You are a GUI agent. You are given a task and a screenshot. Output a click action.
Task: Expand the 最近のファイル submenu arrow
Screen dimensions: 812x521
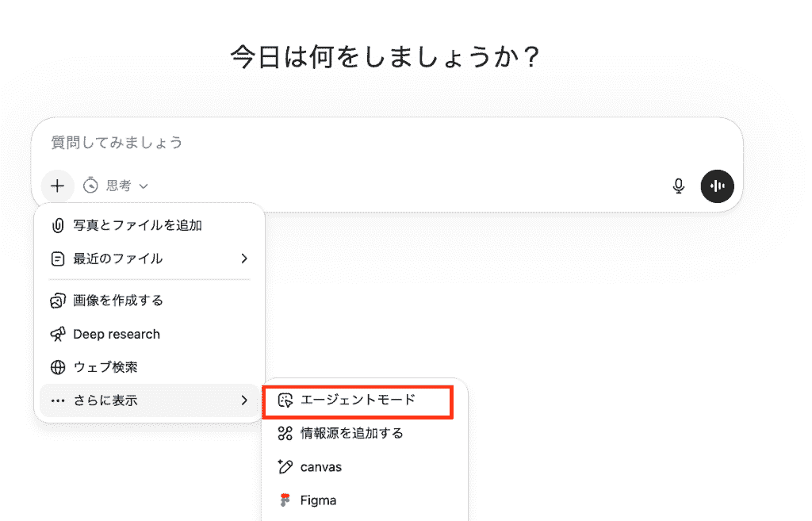click(x=244, y=259)
